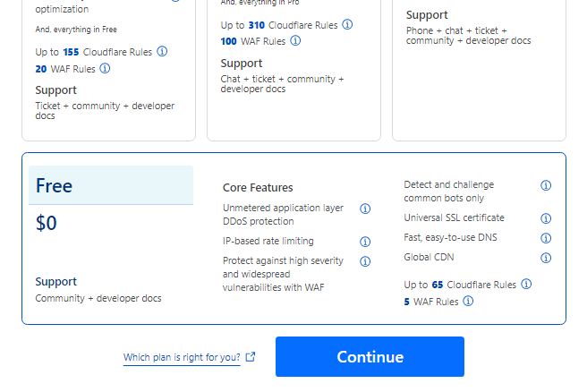587x392 pixels.
Task: Open info for Unmetered application layer DDoS protection
Action: (365, 209)
